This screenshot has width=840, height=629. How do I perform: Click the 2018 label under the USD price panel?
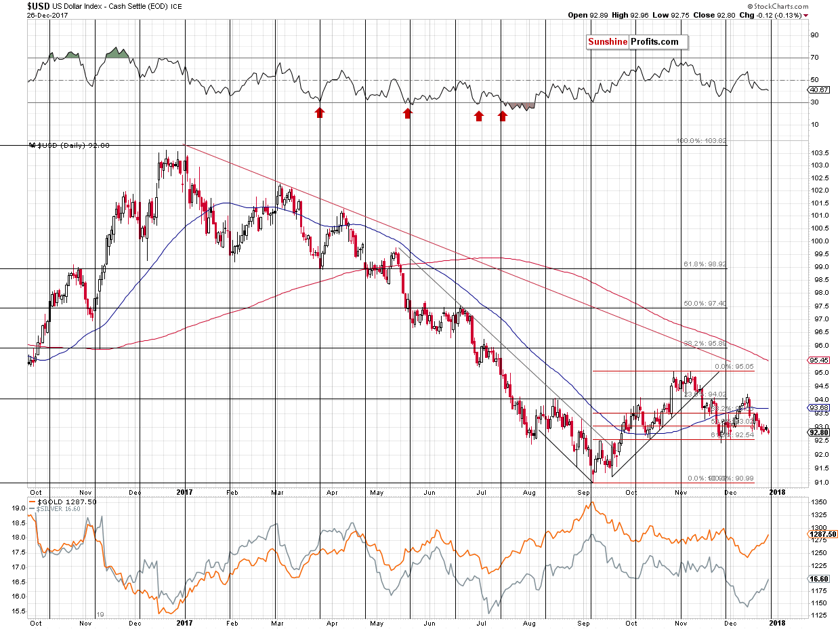(776, 491)
